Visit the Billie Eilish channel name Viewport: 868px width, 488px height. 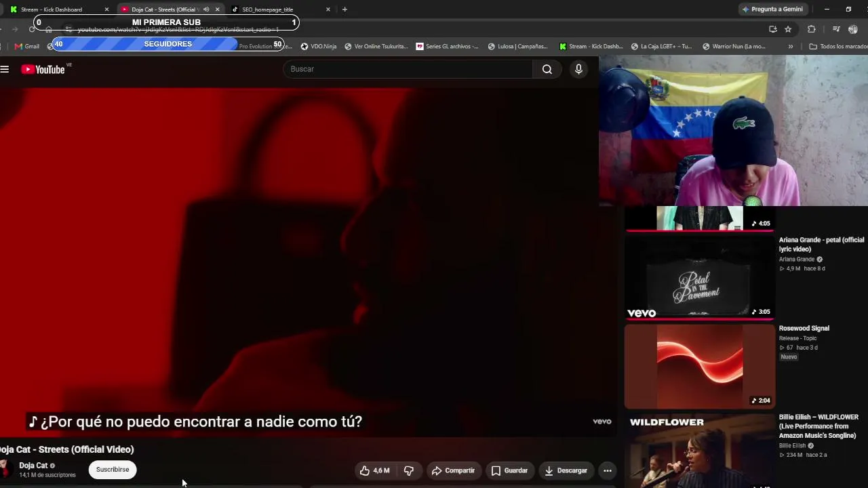792,446
